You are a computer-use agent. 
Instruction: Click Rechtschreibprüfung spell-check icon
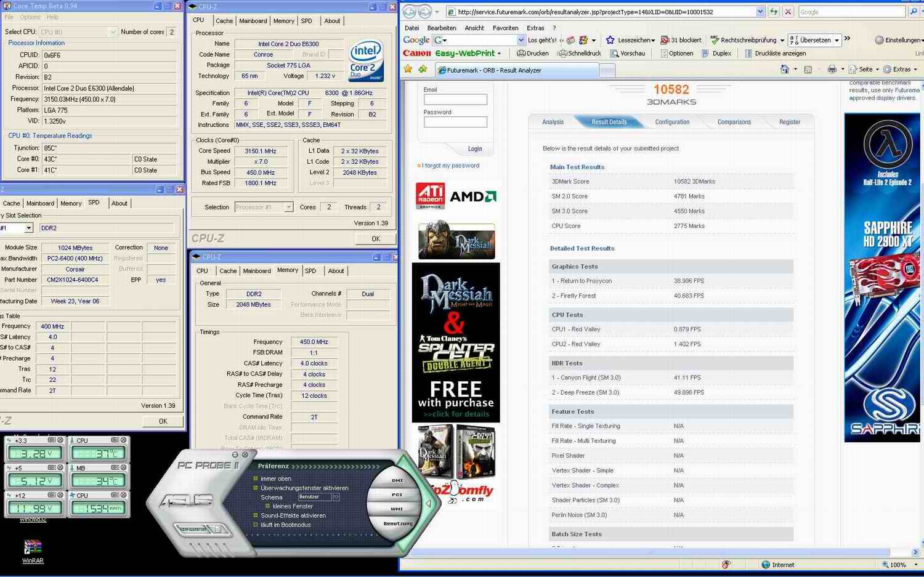click(x=715, y=40)
